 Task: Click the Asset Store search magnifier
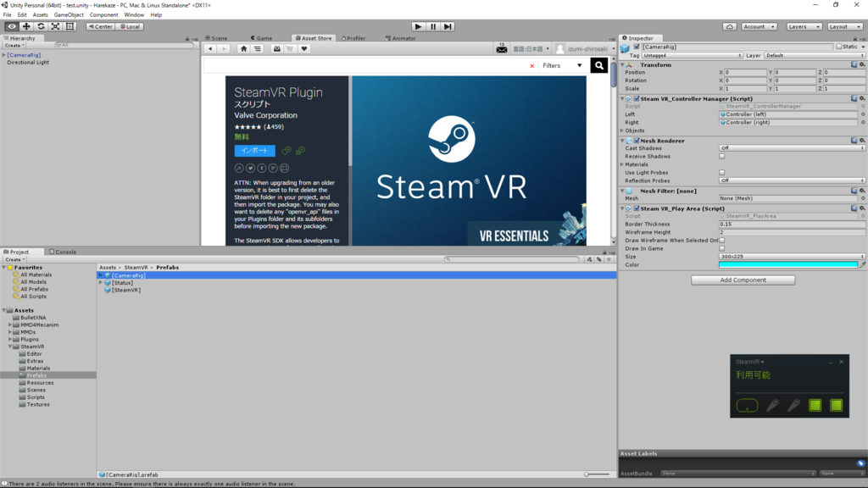pyautogui.click(x=599, y=65)
